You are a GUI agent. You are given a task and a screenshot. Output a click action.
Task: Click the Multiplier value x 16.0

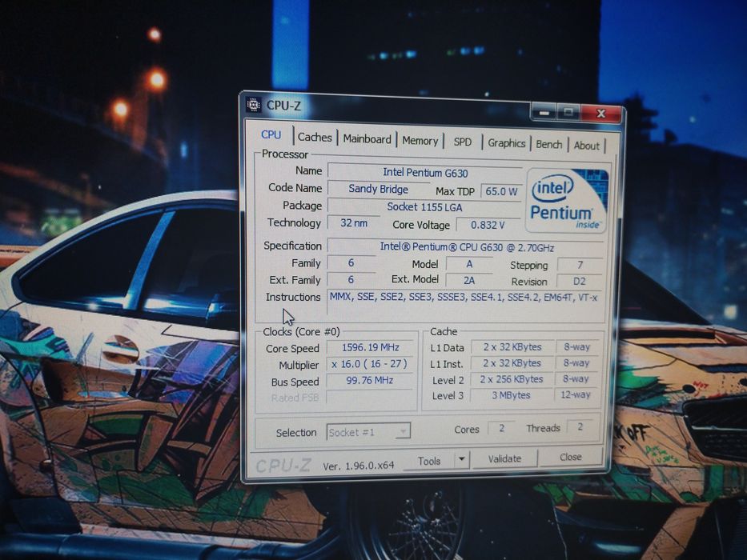point(370,364)
